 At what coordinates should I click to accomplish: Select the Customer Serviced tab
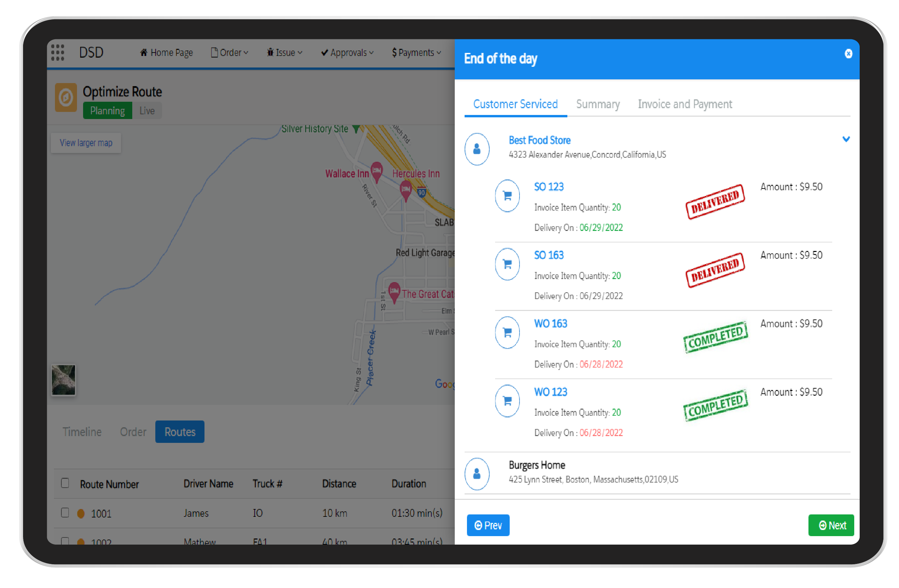click(x=515, y=104)
